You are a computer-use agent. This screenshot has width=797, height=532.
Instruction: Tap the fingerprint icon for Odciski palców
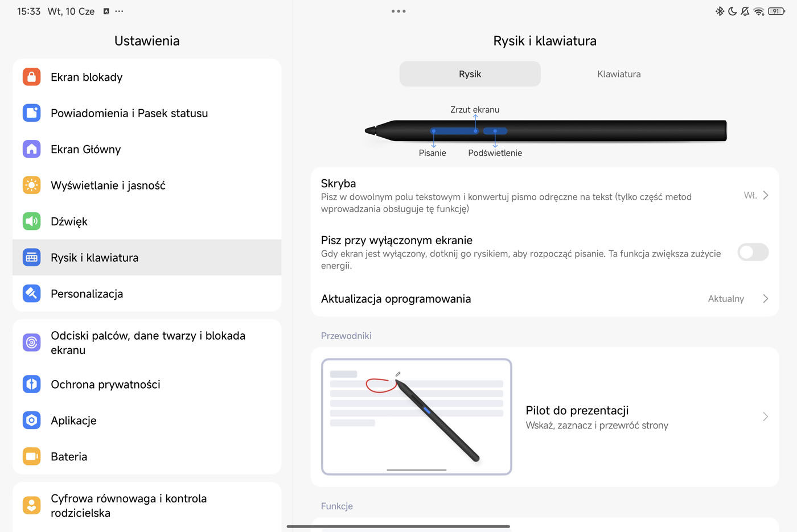pyautogui.click(x=32, y=343)
